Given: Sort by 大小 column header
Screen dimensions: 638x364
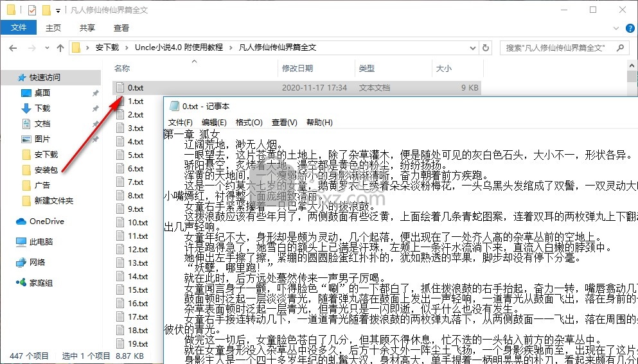Looking at the screenshot, I should coord(443,68).
